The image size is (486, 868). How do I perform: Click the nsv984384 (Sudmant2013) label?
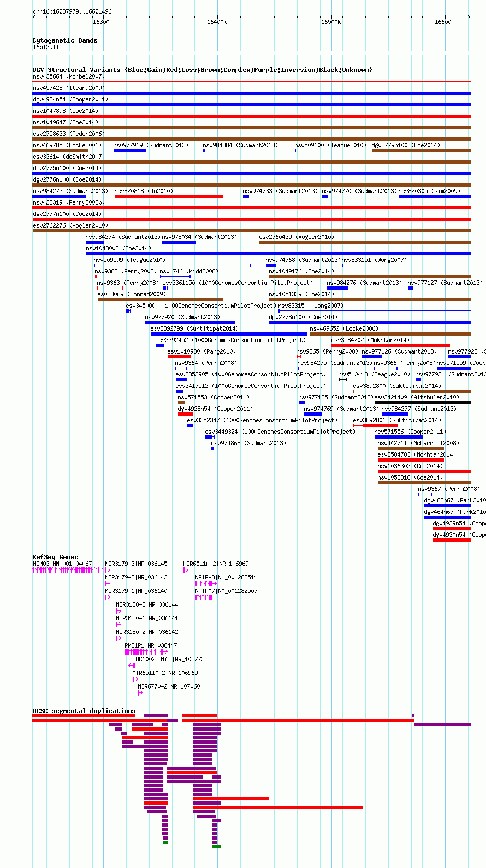coord(240,145)
